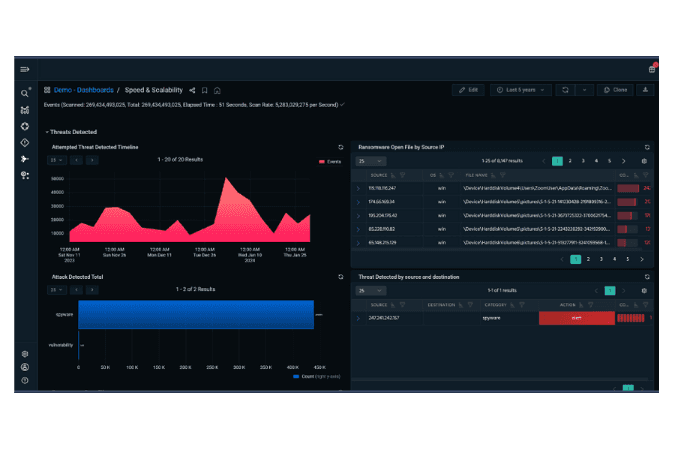The height and width of the screenshot is (449, 674).
Task: Set dashboard as home via house icon
Action: click(217, 90)
